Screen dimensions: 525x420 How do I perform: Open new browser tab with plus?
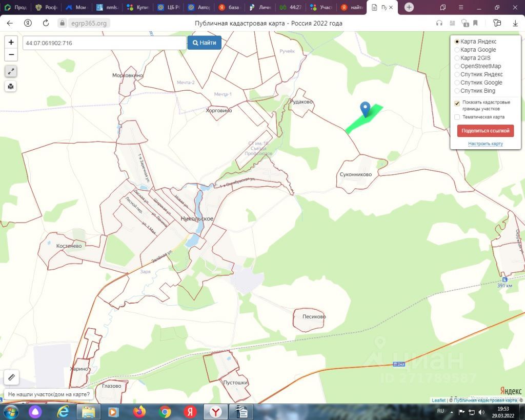tap(409, 7)
